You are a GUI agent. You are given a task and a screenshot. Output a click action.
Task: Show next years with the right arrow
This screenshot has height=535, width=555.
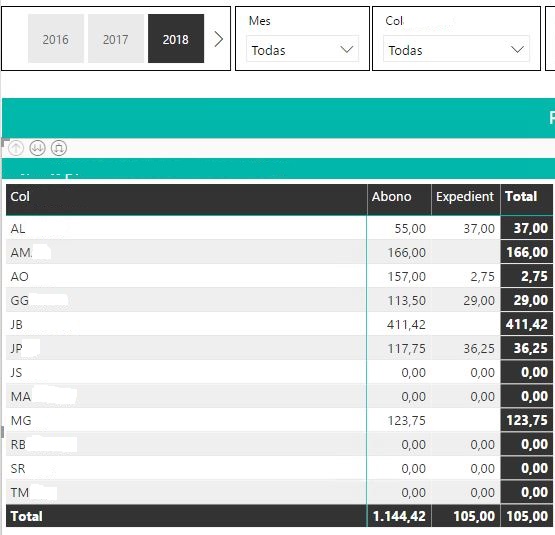(x=219, y=39)
